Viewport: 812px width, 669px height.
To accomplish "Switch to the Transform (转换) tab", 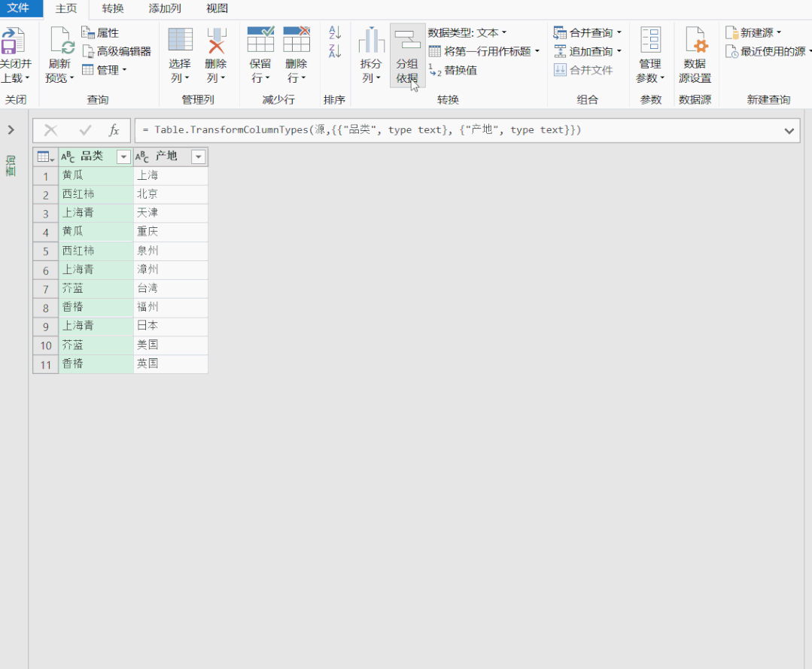I will click(x=113, y=8).
